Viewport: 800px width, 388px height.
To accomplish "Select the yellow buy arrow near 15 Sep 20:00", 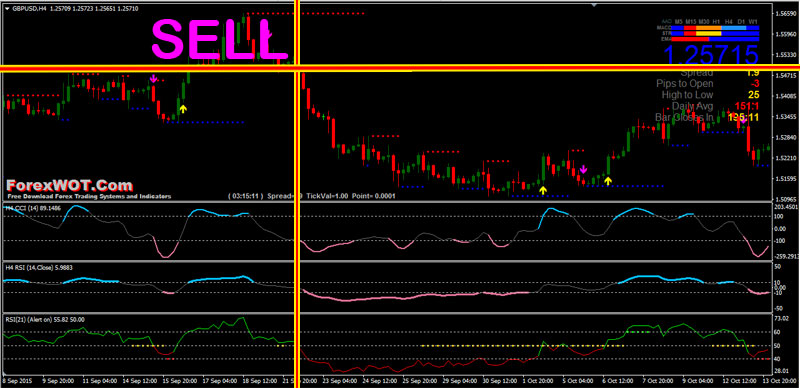I will tap(183, 108).
